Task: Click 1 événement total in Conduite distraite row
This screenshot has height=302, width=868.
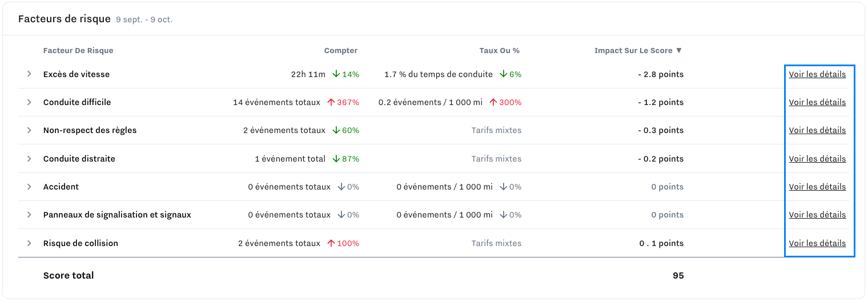Action: point(290,159)
